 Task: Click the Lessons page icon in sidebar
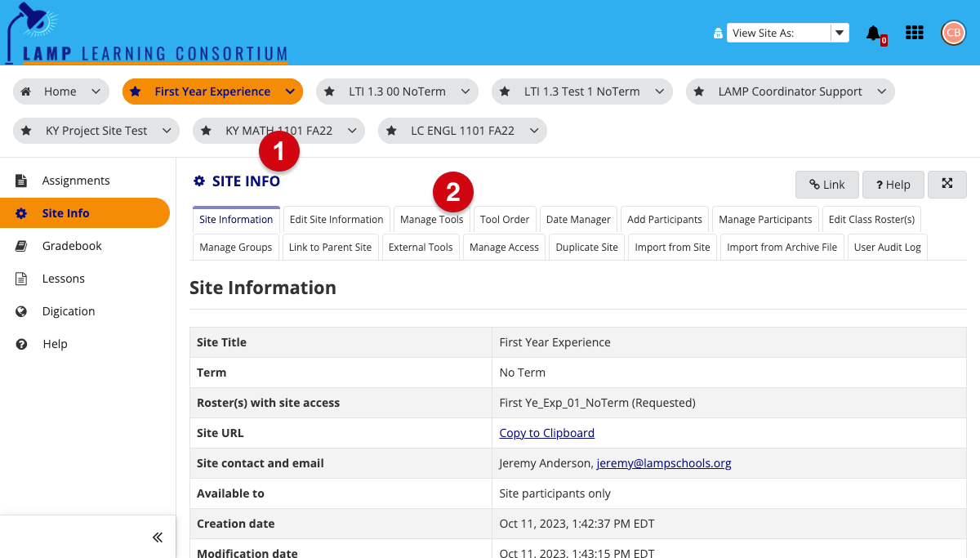point(22,279)
